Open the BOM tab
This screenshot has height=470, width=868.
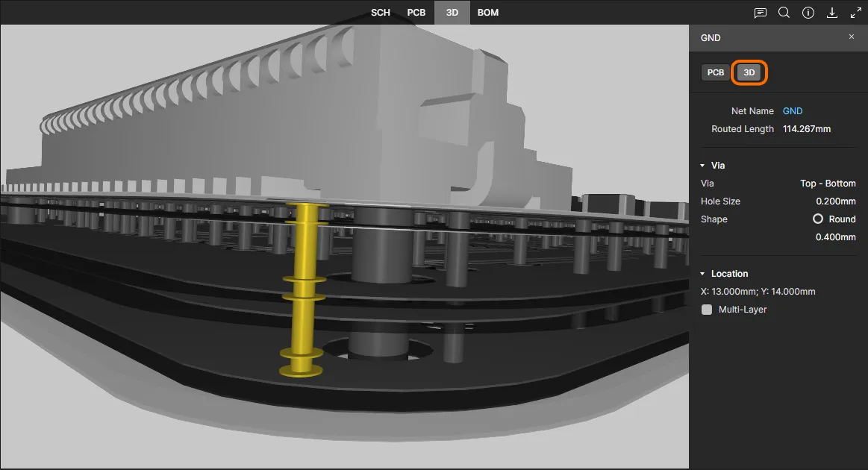tap(487, 12)
